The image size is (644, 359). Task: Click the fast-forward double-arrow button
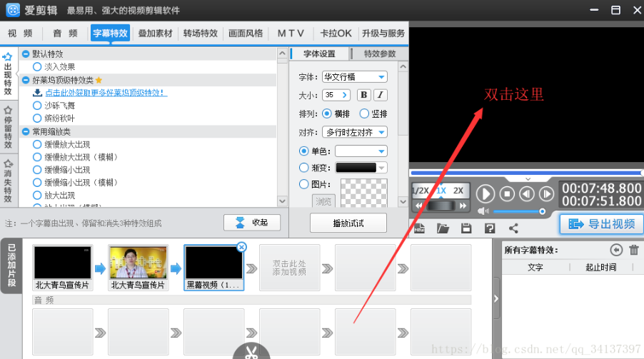[463, 206]
